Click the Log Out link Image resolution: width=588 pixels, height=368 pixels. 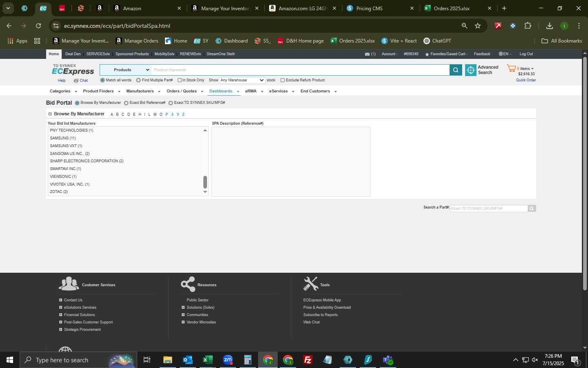click(x=526, y=54)
